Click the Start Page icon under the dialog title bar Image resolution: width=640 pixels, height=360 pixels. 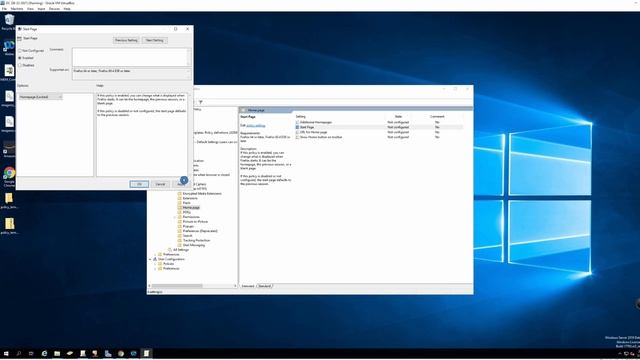click(x=20, y=38)
